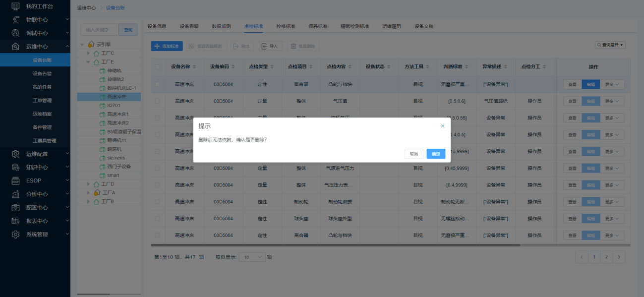Image resolution: width=644 pixels, height=297 pixels.
Task: Click 查看 for the 制动轮磨损 row
Action: tap(572, 202)
